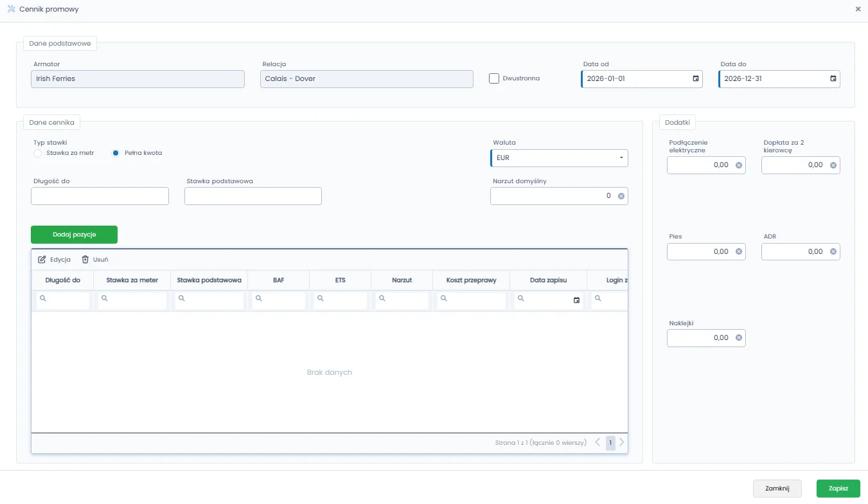Image resolution: width=868 pixels, height=504 pixels.
Task: Clear the Podłączenie elektryczne amount
Action: (738, 165)
